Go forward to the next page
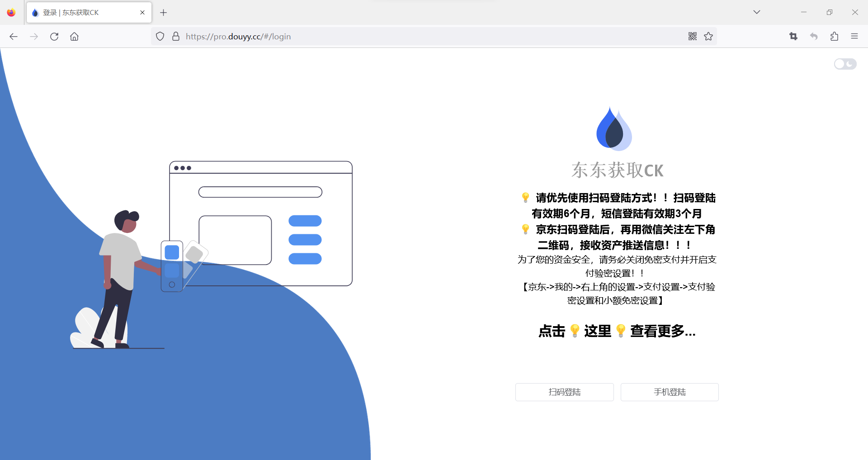Image resolution: width=868 pixels, height=460 pixels. coord(34,37)
